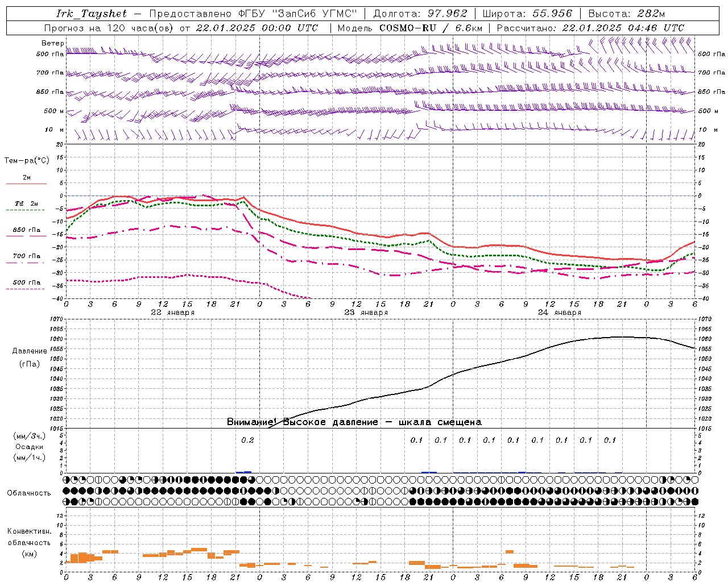Viewport: 728px width, 582px height.
Task: Click the 700 гПа temperature legend label
Action: (x=27, y=256)
